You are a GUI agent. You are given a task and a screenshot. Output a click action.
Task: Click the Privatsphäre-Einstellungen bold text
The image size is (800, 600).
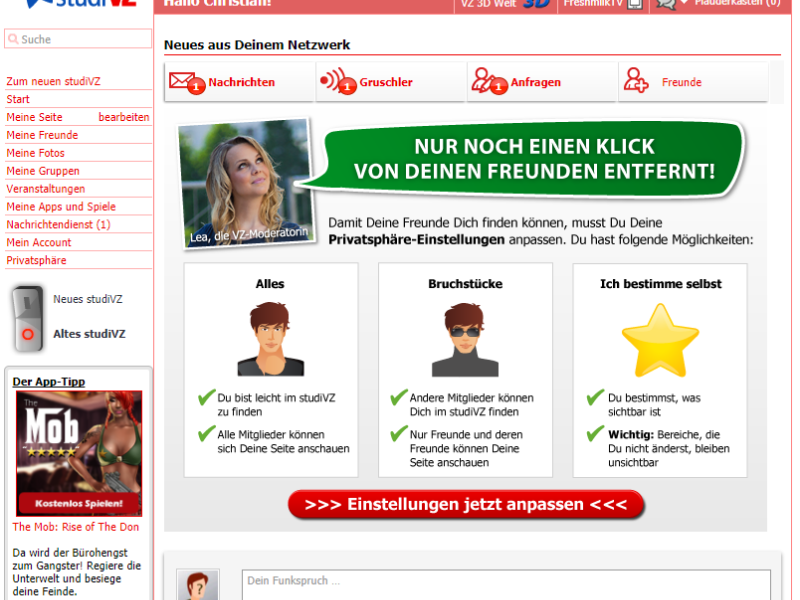point(416,239)
